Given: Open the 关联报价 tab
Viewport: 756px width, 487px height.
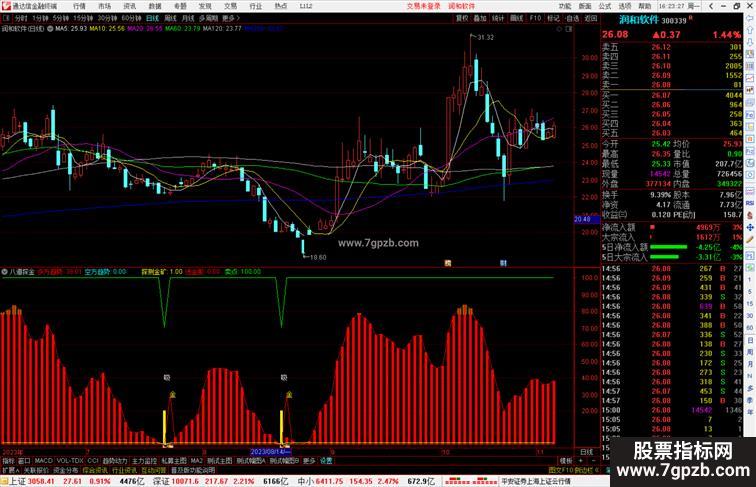Looking at the screenshot, I should 36,470.
